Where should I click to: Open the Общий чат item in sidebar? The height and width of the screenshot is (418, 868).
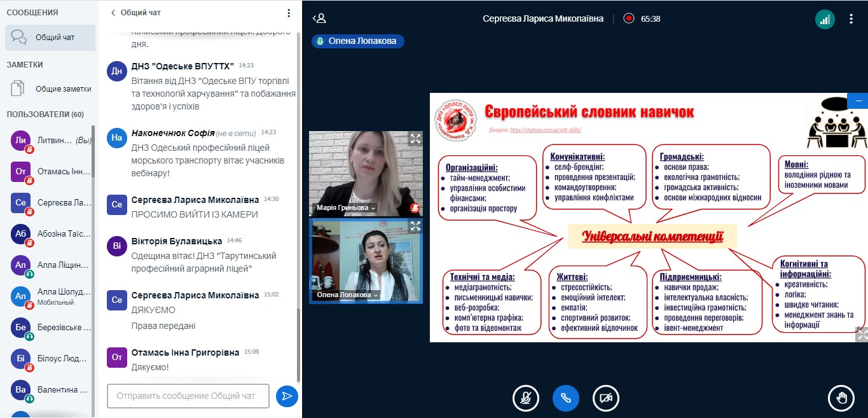click(50, 38)
